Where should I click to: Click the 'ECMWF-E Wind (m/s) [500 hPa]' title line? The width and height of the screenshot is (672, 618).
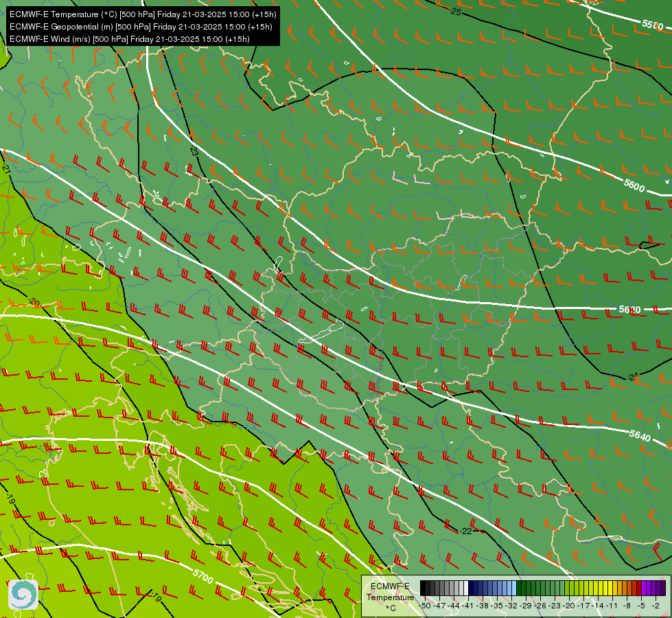pos(130,39)
